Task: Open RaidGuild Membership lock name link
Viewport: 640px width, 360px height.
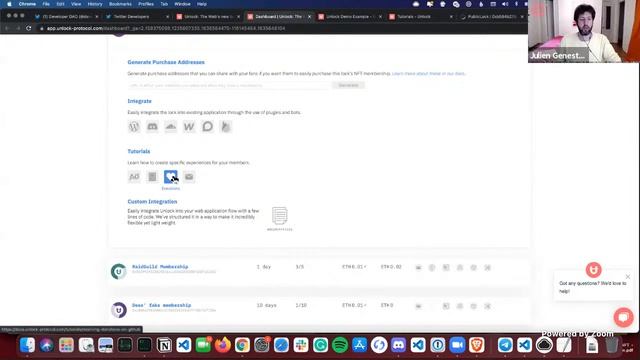Action: point(160,267)
